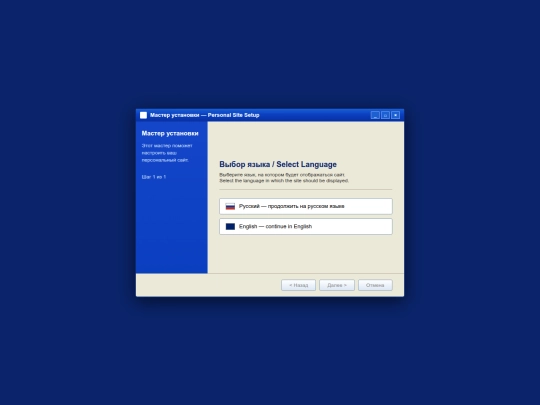The height and width of the screenshot is (405, 540).
Task: Click 'Select the language in which' description line
Action: click(x=284, y=180)
